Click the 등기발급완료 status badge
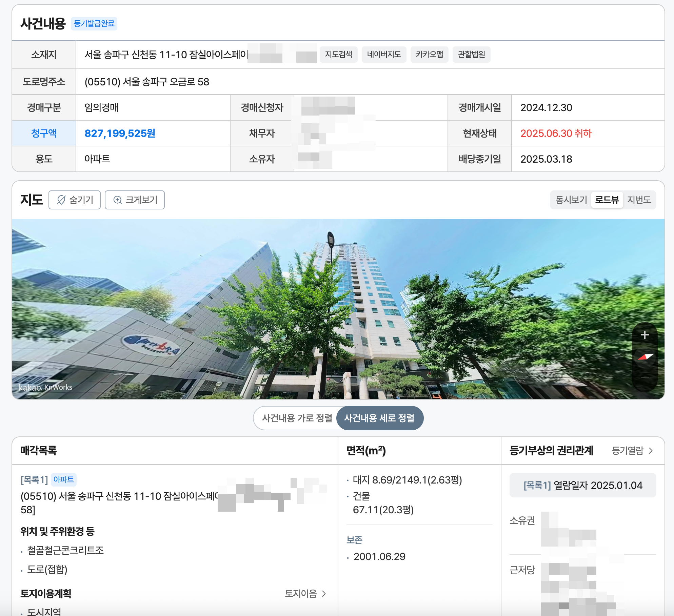 [94, 24]
